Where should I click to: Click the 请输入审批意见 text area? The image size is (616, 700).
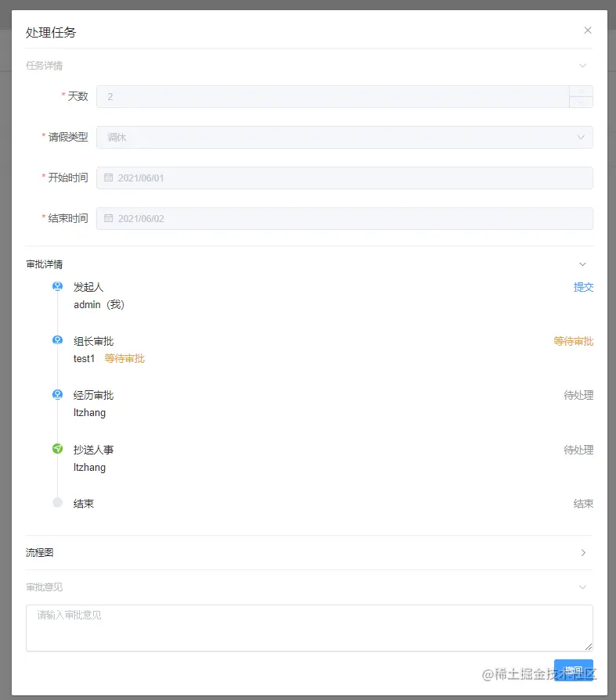309,628
